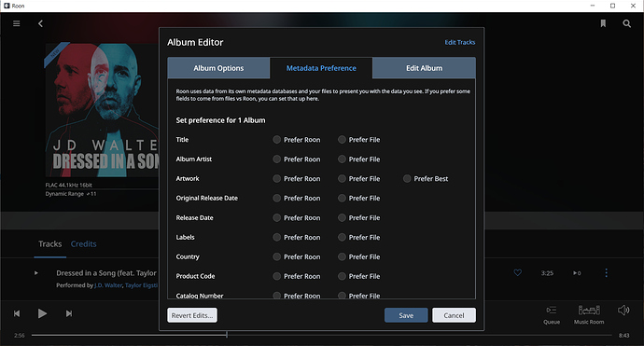Image resolution: width=644 pixels, height=346 pixels.
Task: Select Prefer File for Product Code
Action: click(342, 276)
